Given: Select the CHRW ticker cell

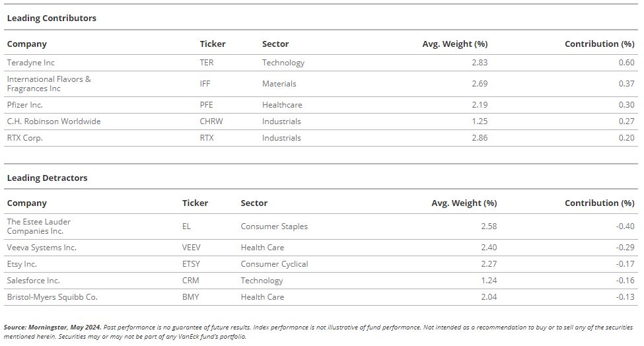Looking at the screenshot, I should tap(211, 121).
